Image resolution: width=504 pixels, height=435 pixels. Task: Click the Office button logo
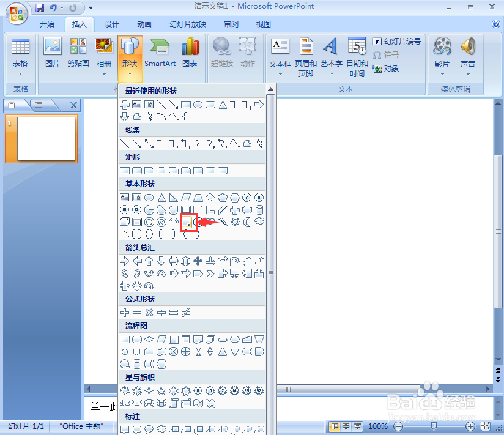[x=17, y=13]
